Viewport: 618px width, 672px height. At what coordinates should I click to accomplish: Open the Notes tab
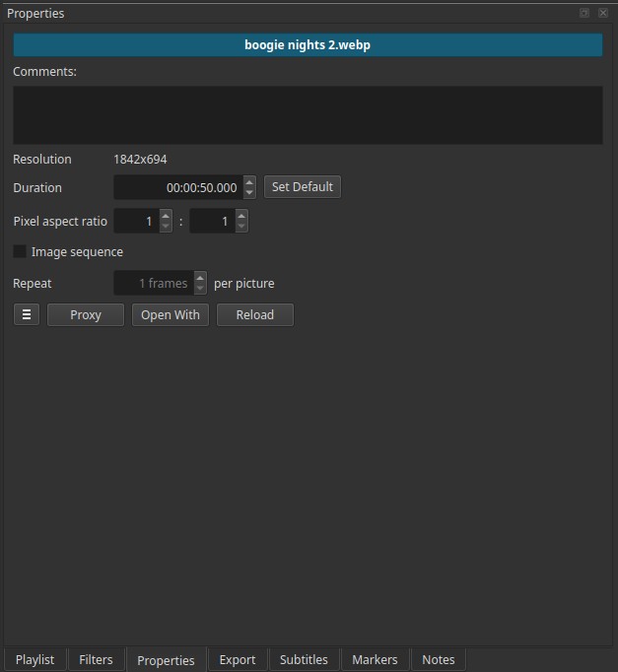point(439,660)
